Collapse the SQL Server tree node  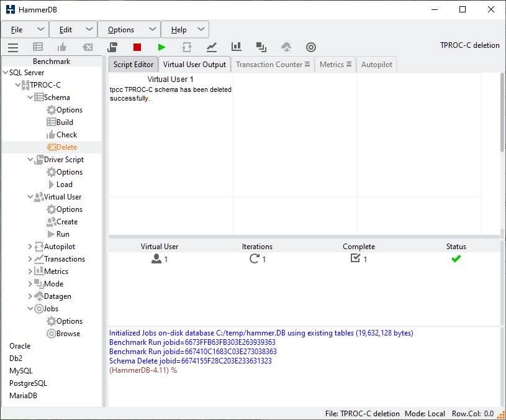click(x=6, y=73)
